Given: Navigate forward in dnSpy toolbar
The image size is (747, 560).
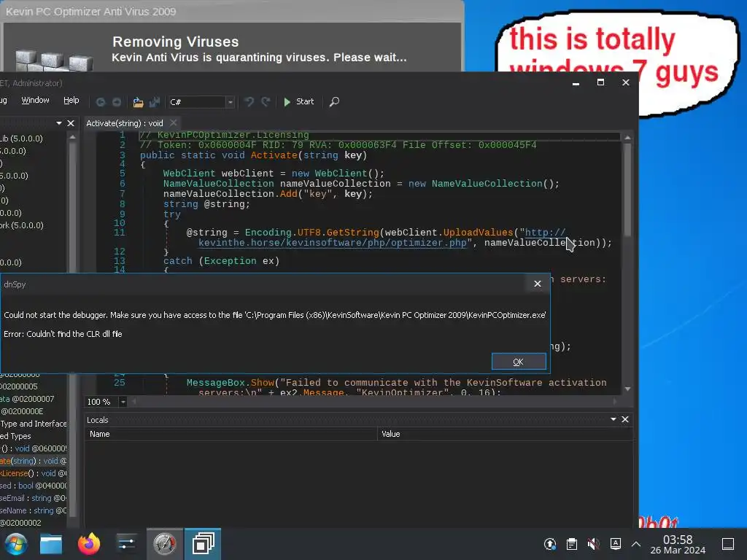Looking at the screenshot, I should click(x=117, y=102).
